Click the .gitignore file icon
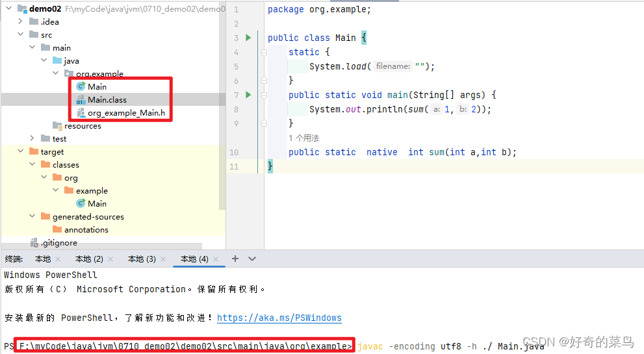Image resolution: width=644 pixels, height=354 pixels. pos(34,243)
